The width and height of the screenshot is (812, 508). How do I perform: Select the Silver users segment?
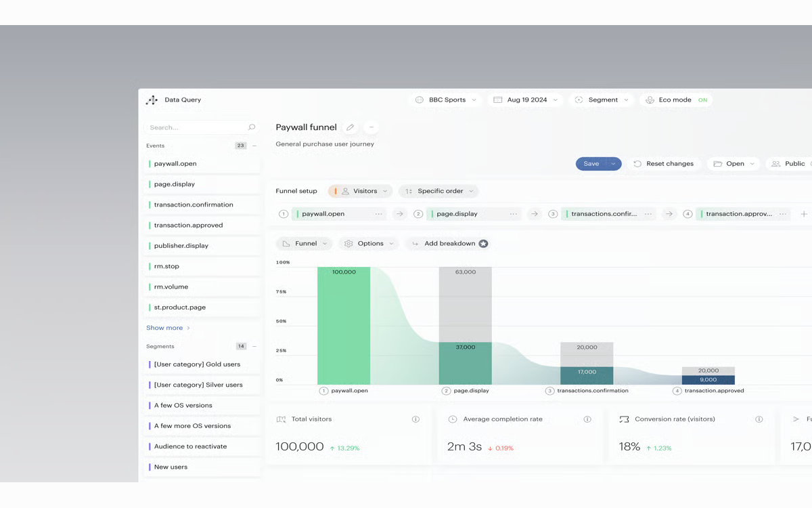point(202,385)
